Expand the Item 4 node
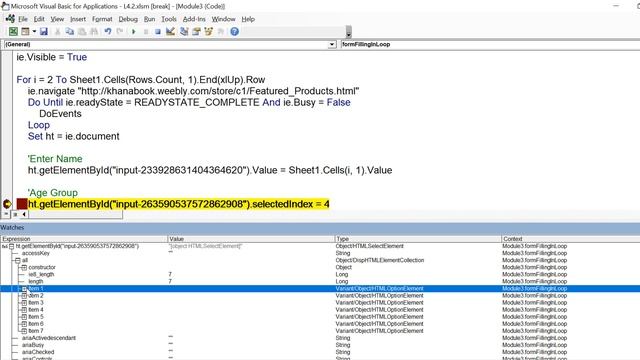Viewport: 640px width, 360px height. click(x=24, y=310)
